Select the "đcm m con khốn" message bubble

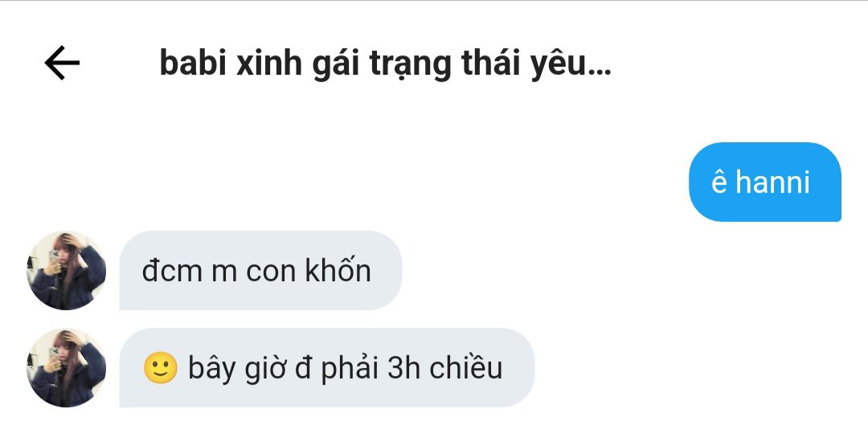[x=260, y=271]
